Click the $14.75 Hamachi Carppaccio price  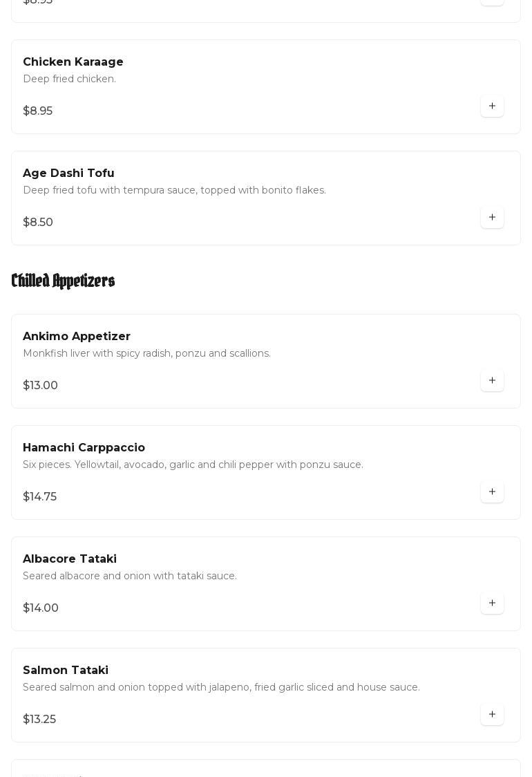[40, 497]
